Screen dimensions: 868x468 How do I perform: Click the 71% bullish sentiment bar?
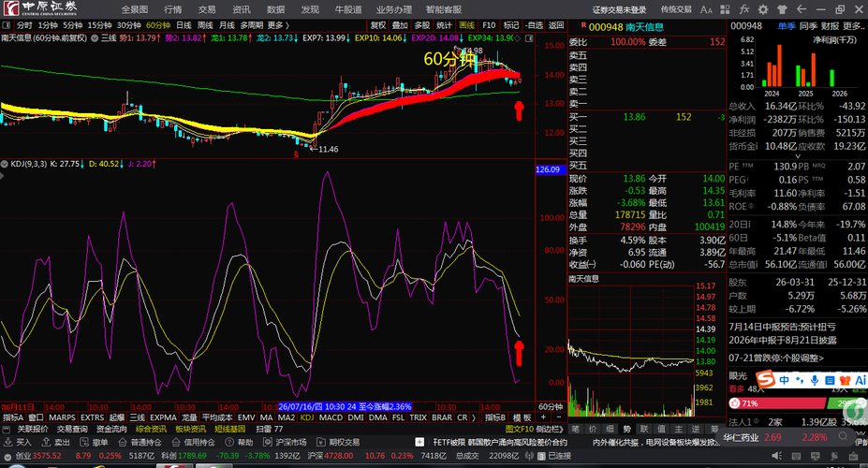click(777, 403)
